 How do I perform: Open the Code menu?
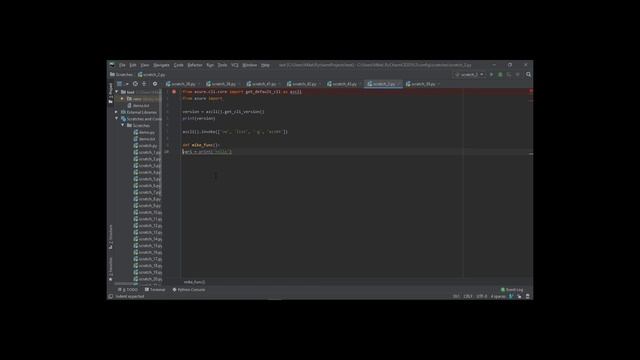click(x=178, y=65)
